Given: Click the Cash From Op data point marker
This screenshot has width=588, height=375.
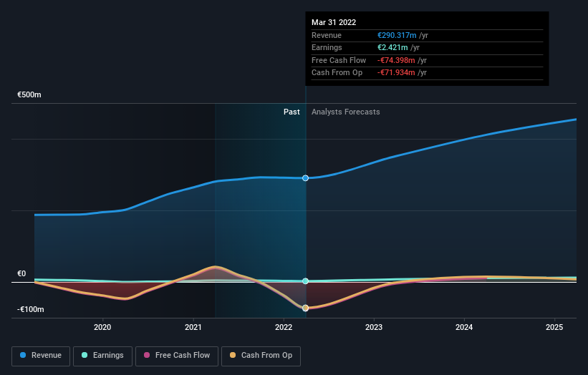Looking at the screenshot, I should click(306, 308).
